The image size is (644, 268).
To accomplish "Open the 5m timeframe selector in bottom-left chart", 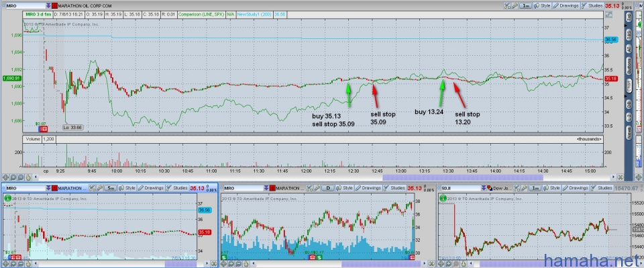I will pos(110,188).
